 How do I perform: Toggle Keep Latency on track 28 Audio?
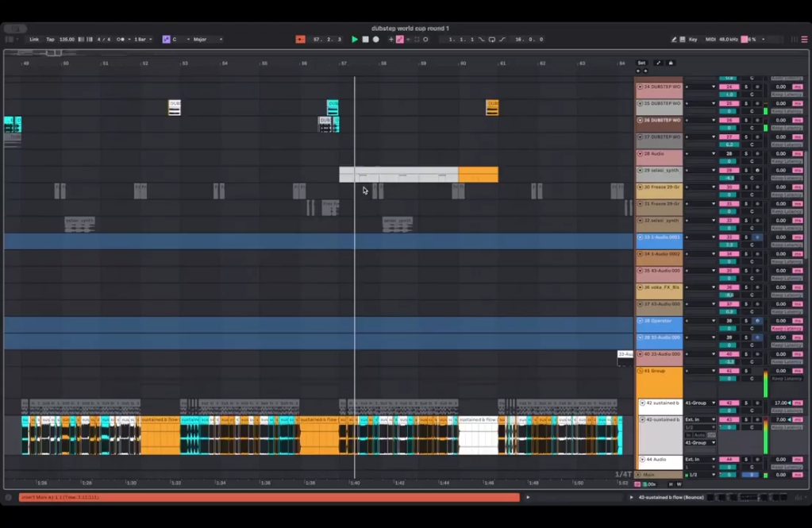pyautogui.click(x=787, y=161)
